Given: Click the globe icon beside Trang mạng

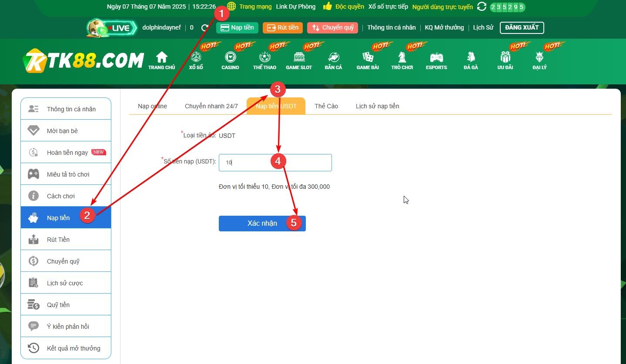Looking at the screenshot, I should 231,7.
